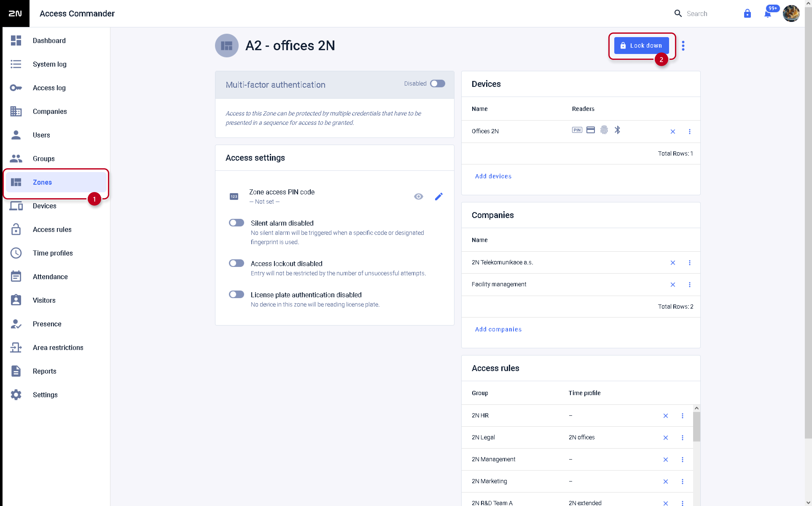Select '2N offices' time profile cell

click(581, 437)
